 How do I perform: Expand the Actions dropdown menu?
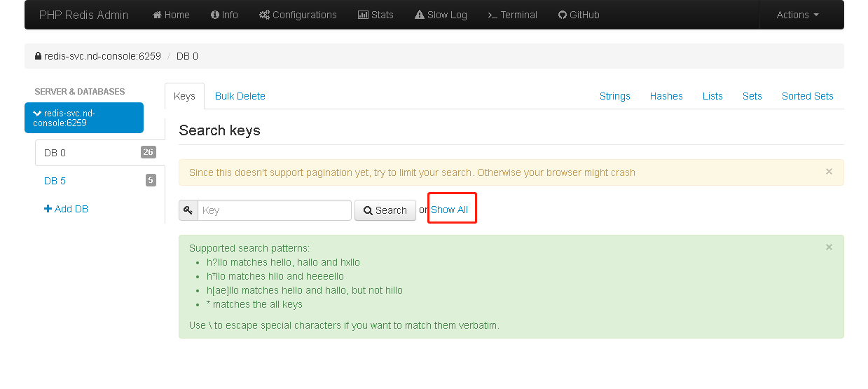coord(797,15)
